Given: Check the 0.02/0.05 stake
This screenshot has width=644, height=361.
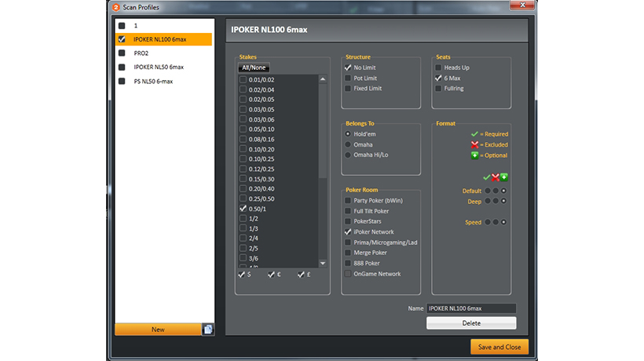Looking at the screenshot, I should (243, 99).
